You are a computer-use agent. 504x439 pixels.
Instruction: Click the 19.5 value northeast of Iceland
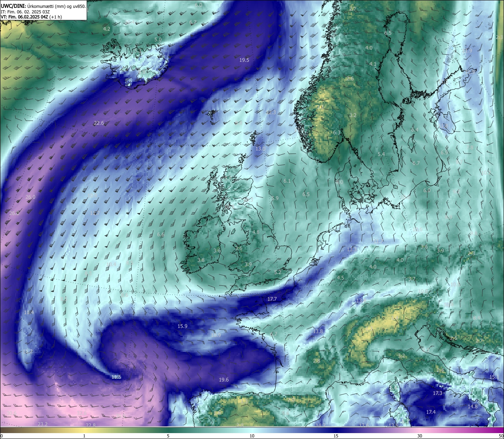244,60
